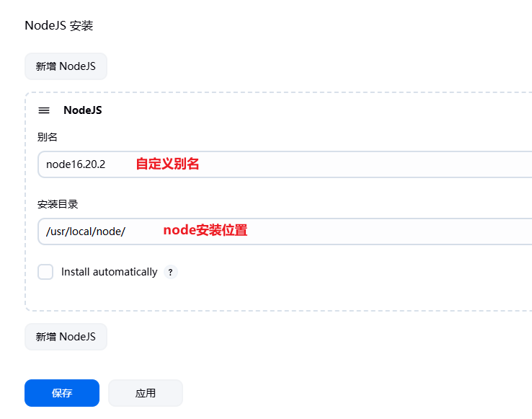Save settings with the 保存 button
The width and height of the screenshot is (532, 419).
coord(62,393)
